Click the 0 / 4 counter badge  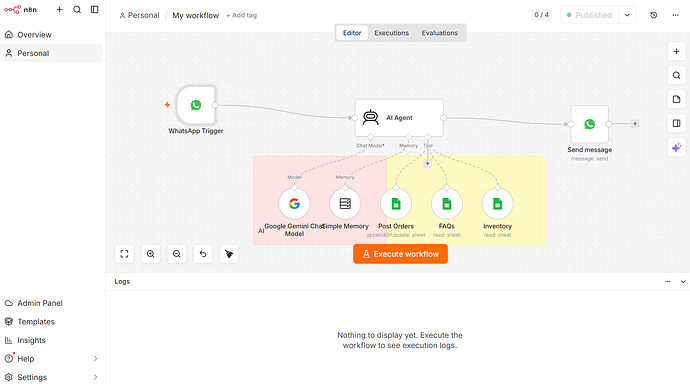[x=541, y=15]
